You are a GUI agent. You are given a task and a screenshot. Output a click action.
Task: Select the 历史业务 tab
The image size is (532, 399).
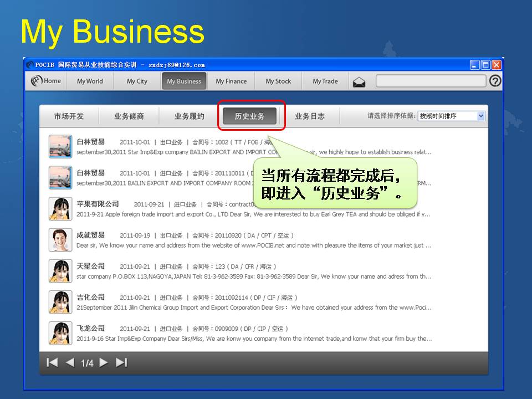[249, 116]
